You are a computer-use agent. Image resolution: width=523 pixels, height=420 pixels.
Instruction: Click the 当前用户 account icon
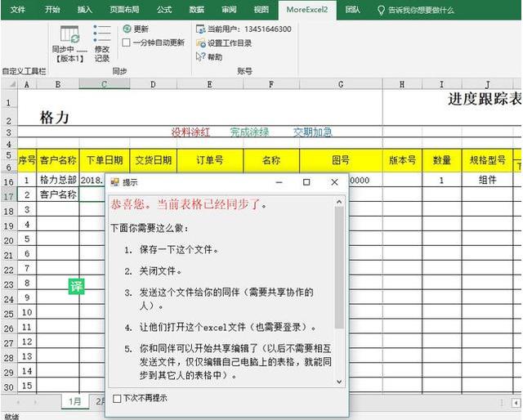tap(200, 29)
